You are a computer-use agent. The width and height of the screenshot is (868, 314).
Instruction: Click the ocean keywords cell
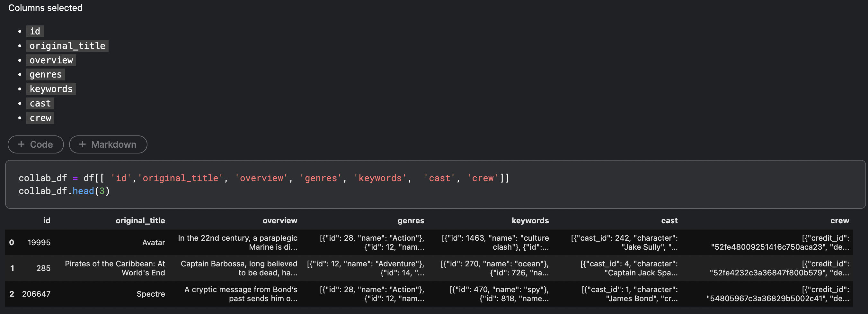pos(495,268)
